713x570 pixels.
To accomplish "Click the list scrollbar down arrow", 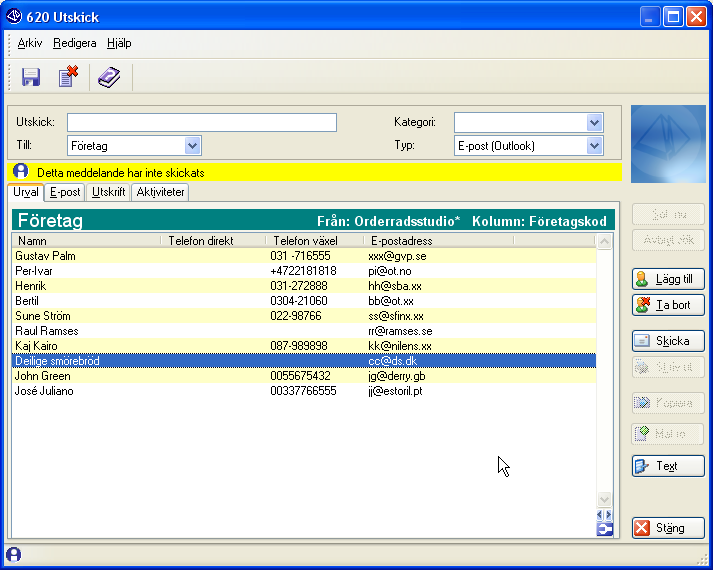I will 604,500.
